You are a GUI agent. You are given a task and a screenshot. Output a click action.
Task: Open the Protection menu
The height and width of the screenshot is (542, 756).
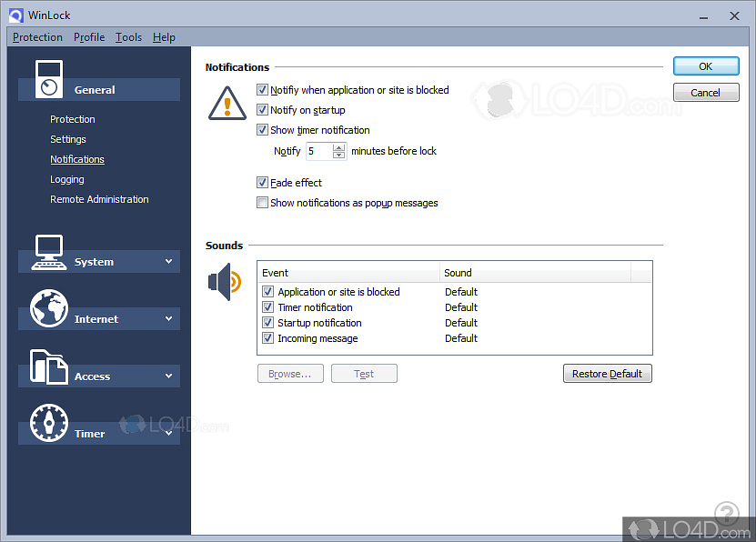point(37,37)
